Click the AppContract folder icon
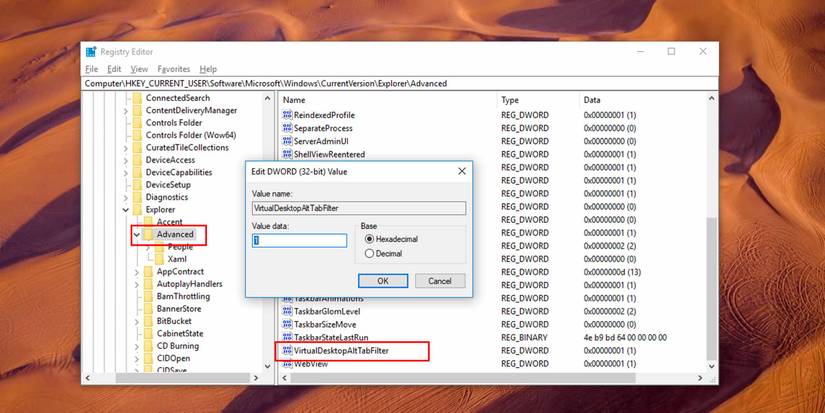 [148, 271]
